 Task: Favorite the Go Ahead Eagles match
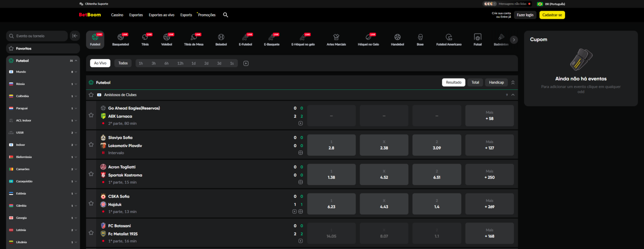91,115
